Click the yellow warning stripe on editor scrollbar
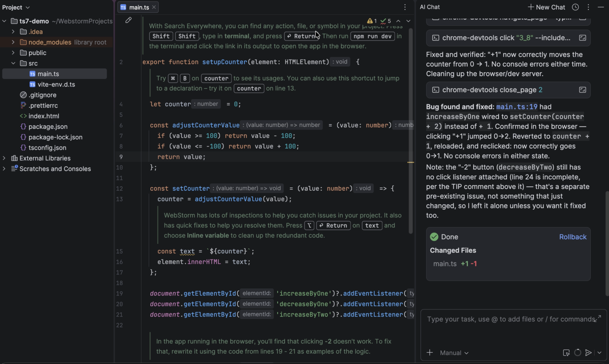 (x=410, y=162)
